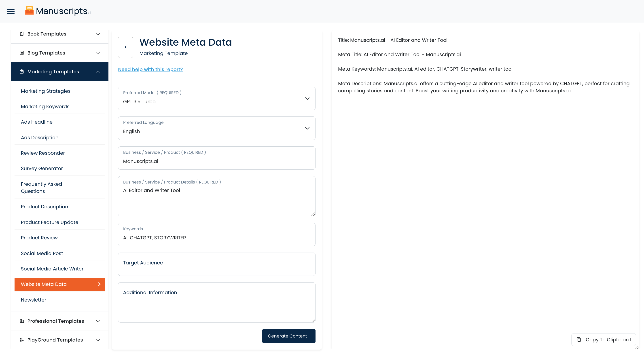Click the Marketing Templates clipboard icon
Screen dimensions: 644x363
coord(22,72)
